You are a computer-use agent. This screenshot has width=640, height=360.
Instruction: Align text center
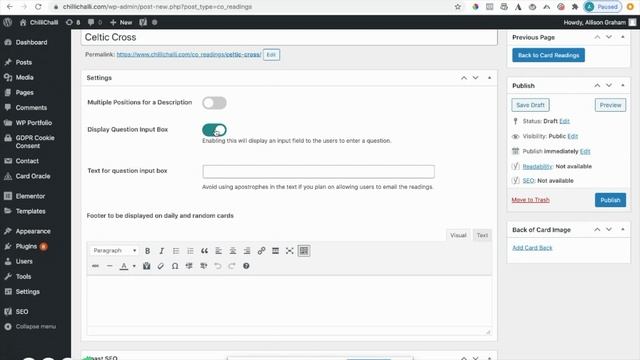[233, 251]
